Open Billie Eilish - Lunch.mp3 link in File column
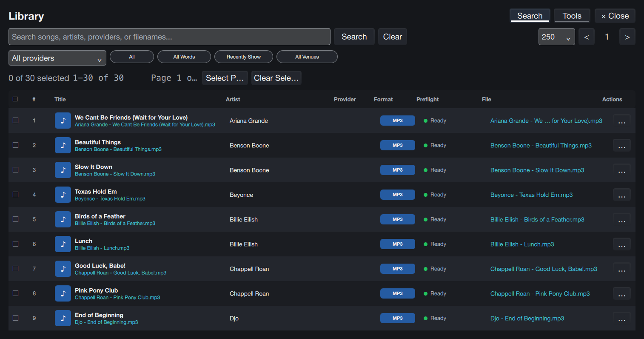Image resolution: width=644 pixels, height=339 pixels. coord(522,244)
